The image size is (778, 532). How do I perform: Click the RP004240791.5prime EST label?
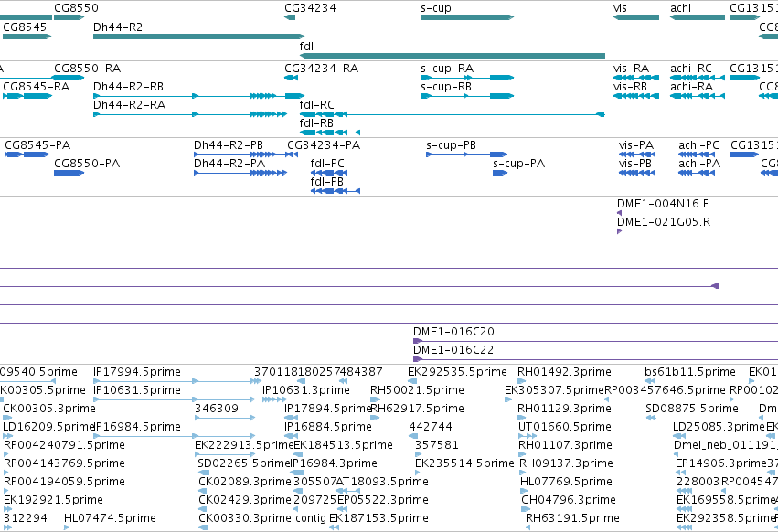[65, 446]
